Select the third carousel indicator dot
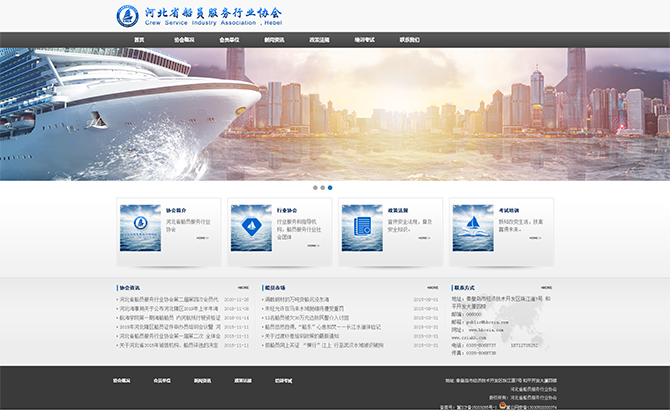Viewport: 670px width, 412px height. coord(330,187)
